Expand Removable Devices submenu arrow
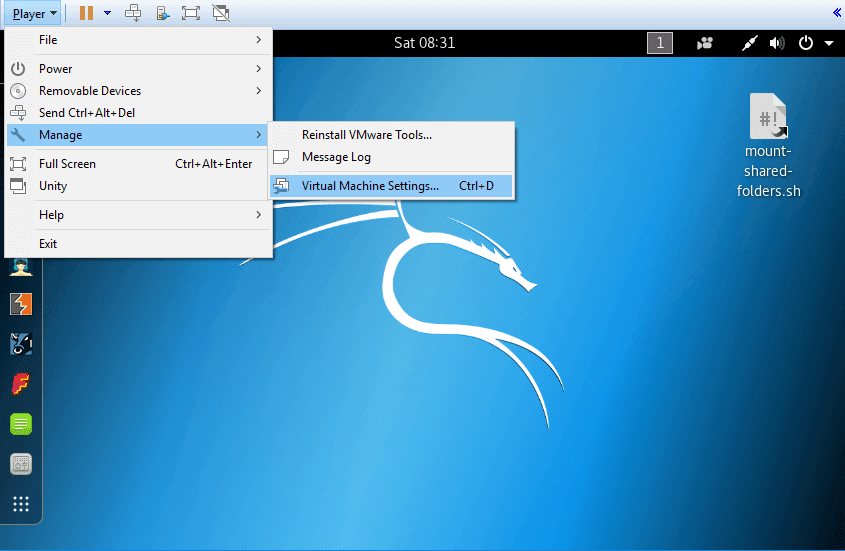 coord(259,91)
